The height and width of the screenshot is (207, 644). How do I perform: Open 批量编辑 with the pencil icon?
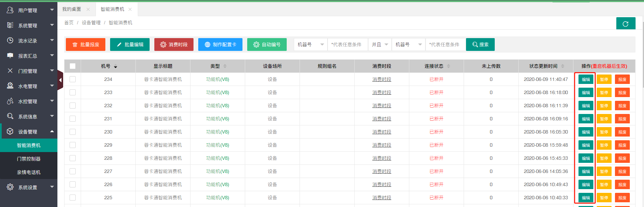pos(130,45)
